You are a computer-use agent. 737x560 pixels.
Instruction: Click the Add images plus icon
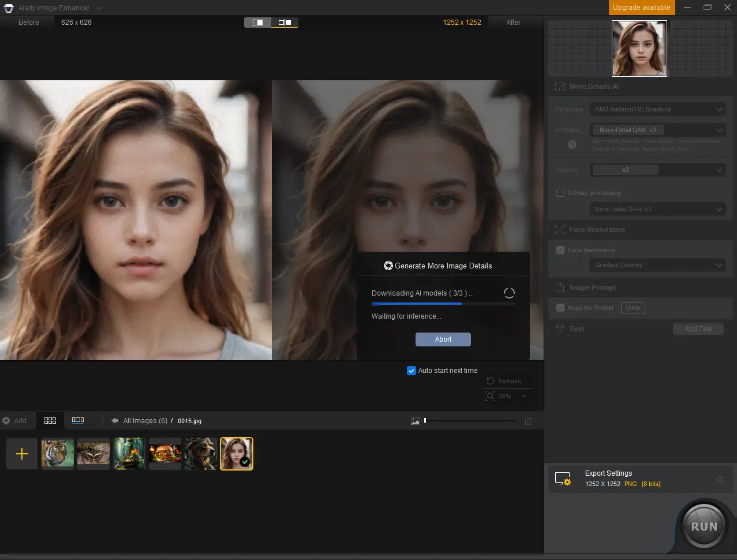(x=6, y=421)
